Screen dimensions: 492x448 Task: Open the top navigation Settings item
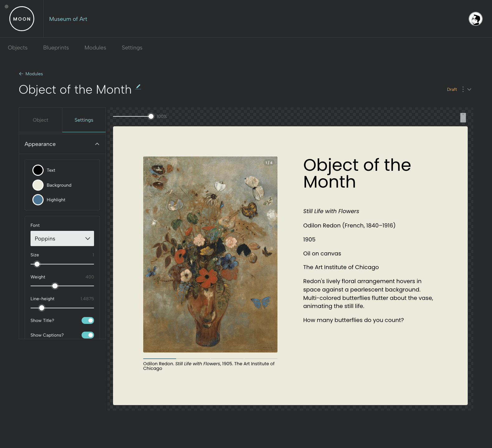[132, 48]
